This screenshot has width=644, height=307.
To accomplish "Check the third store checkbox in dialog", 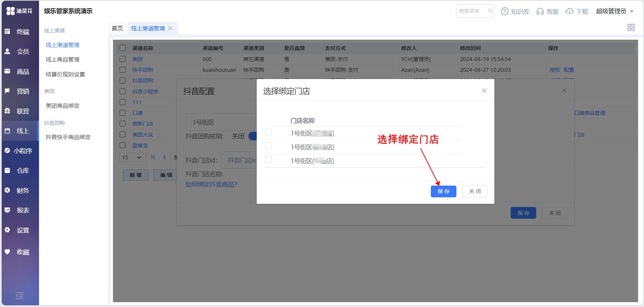I will coord(268,159).
